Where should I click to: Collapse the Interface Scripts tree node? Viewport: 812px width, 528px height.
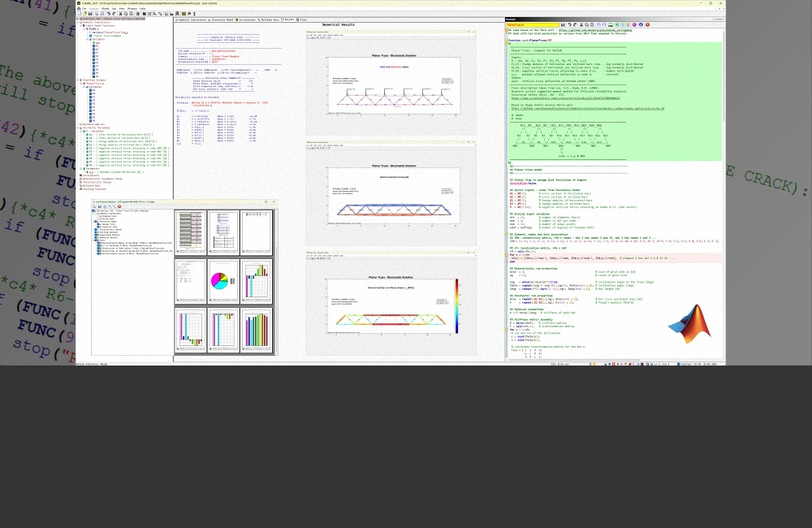pos(78,80)
